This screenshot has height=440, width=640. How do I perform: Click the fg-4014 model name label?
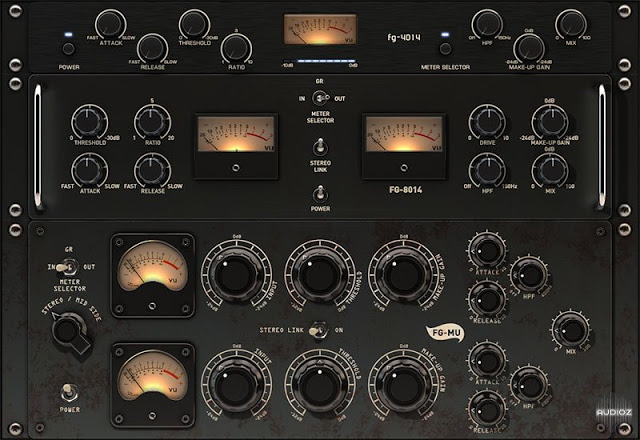point(404,38)
